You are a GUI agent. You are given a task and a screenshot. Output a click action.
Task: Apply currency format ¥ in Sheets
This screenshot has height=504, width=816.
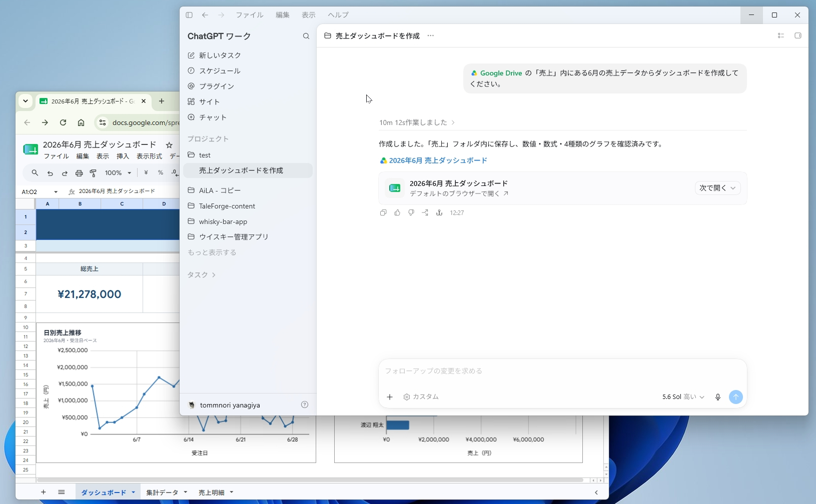click(x=146, y=173)
